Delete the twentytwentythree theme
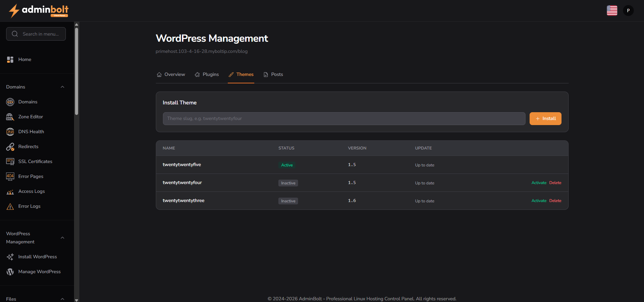 pyautogui.click(x=555, y=201)
